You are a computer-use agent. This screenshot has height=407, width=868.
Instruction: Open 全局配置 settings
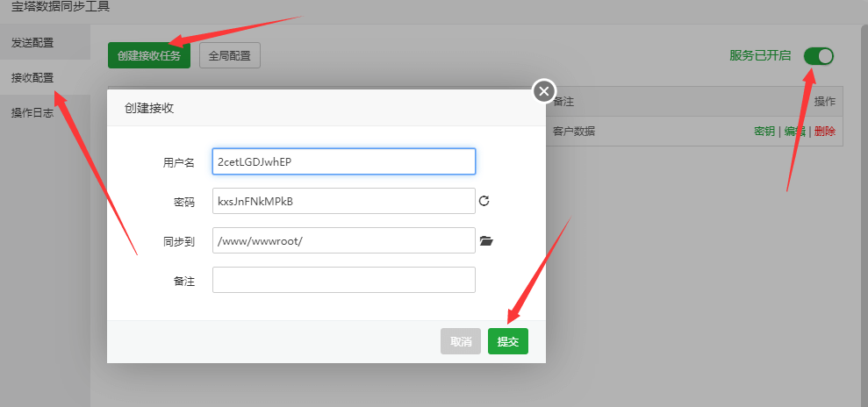coord(230,55)
